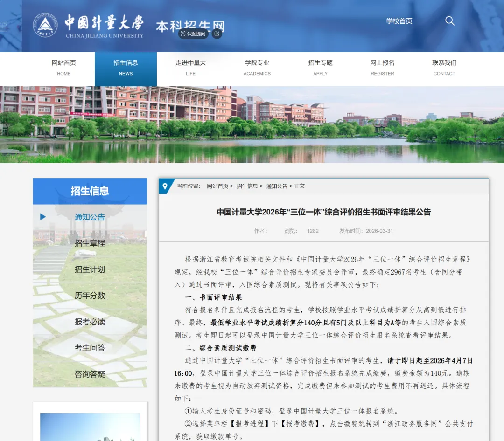Click the location pin icon in breadcrumb
The image size is (504, 441).
[165, 186]
